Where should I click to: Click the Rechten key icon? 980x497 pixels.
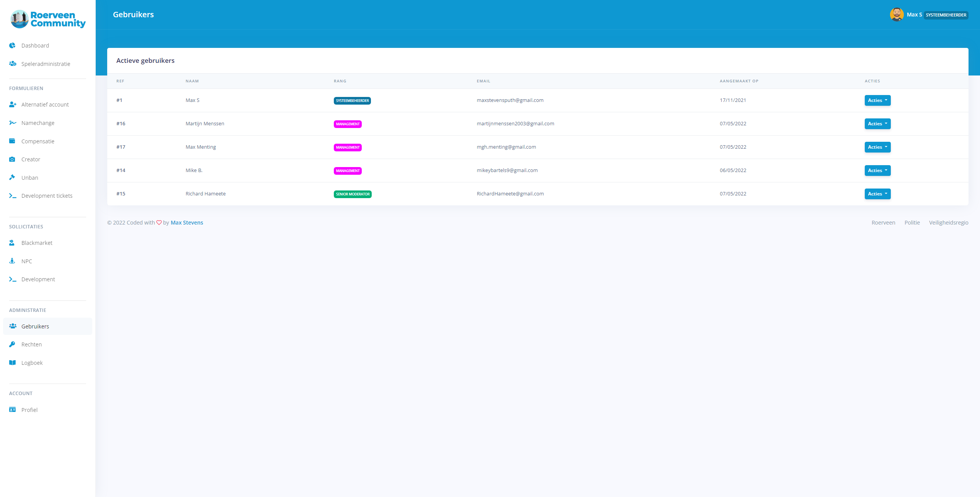click(x=12, y=344)
